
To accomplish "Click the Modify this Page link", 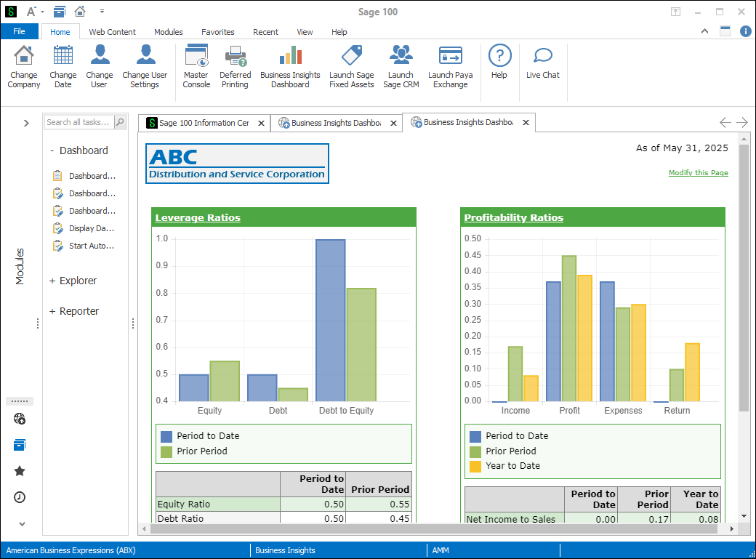I will tap(698, 173).
